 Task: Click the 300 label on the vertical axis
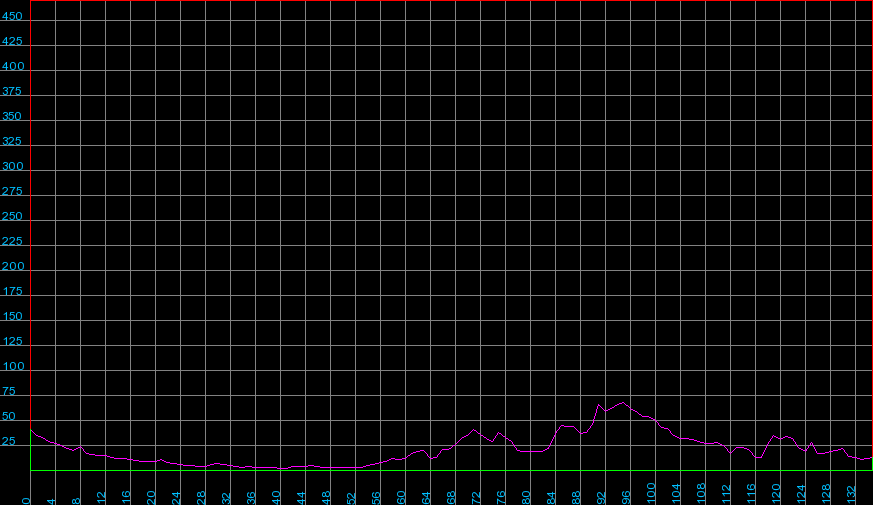(13, 166)
